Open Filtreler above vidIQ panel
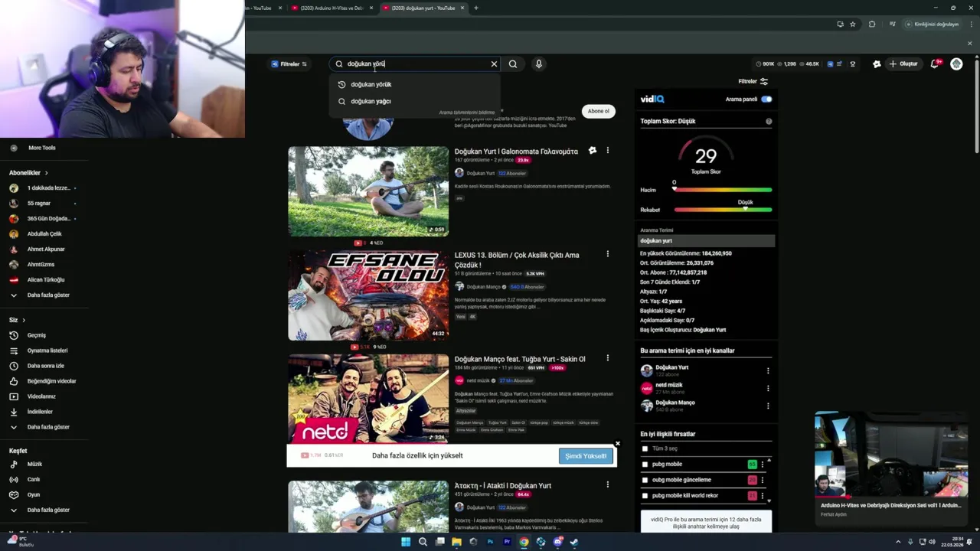 click(x=753, y=81)
